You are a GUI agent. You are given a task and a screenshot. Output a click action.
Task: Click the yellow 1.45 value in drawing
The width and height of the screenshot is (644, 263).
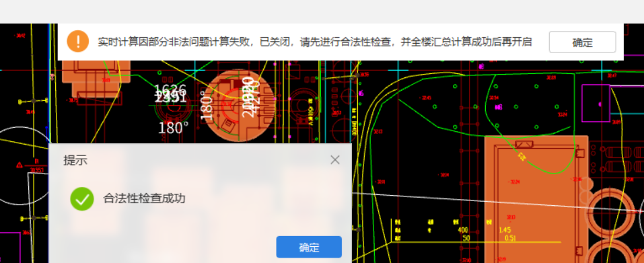(x=505, y=230)
